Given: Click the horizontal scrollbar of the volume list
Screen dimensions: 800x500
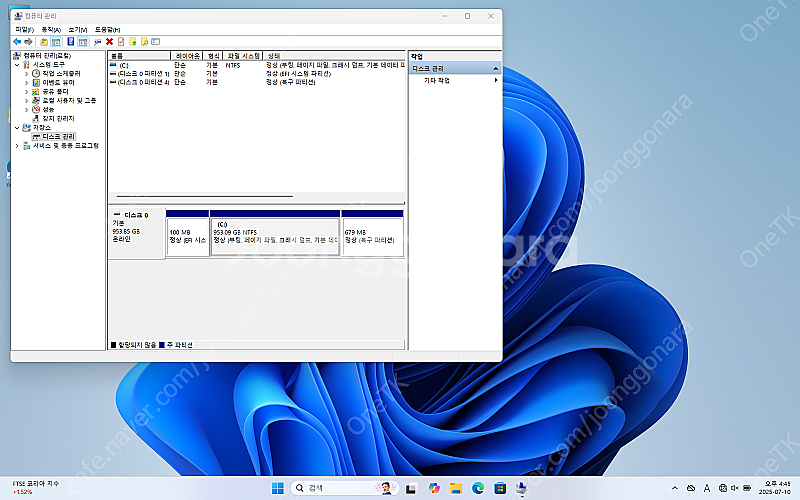Looking at the screenshot, I should pyautogui.click(x=205, y=196).
